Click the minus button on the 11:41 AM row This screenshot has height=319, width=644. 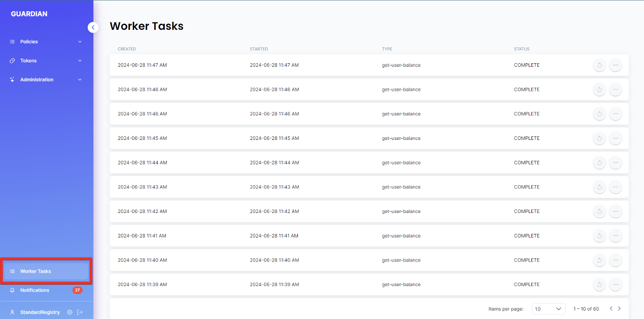pos(615,236)
